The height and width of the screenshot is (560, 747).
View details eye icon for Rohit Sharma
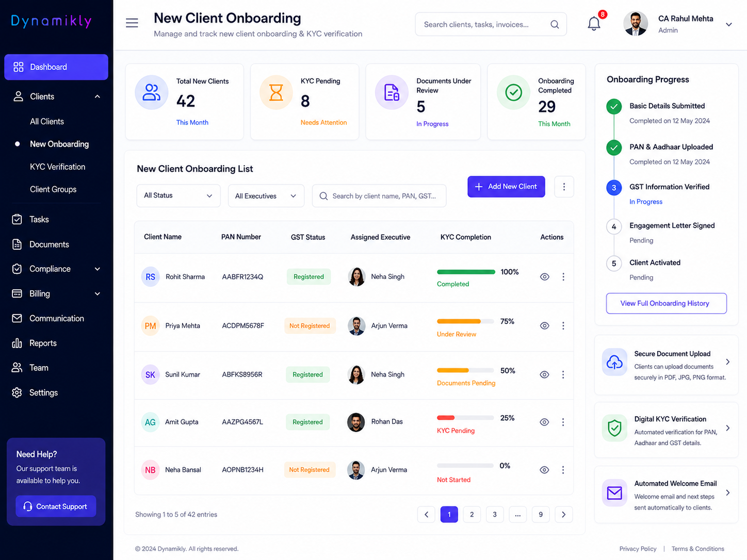pyautogui.click(x=544, y=277)
